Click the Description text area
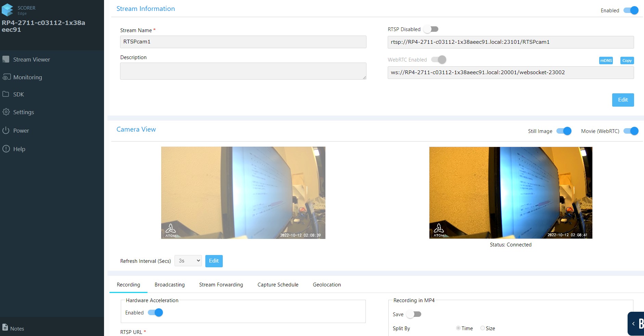The image size is (644, 336). 243,71
